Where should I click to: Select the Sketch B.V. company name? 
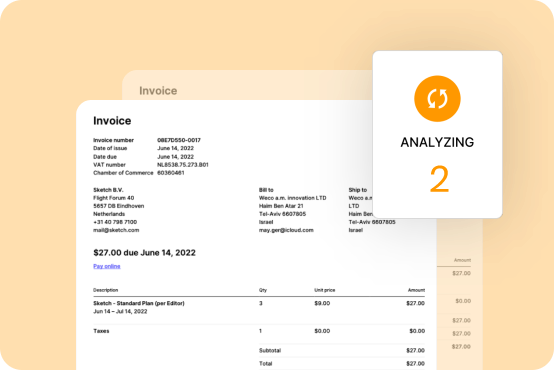point(108,190)
